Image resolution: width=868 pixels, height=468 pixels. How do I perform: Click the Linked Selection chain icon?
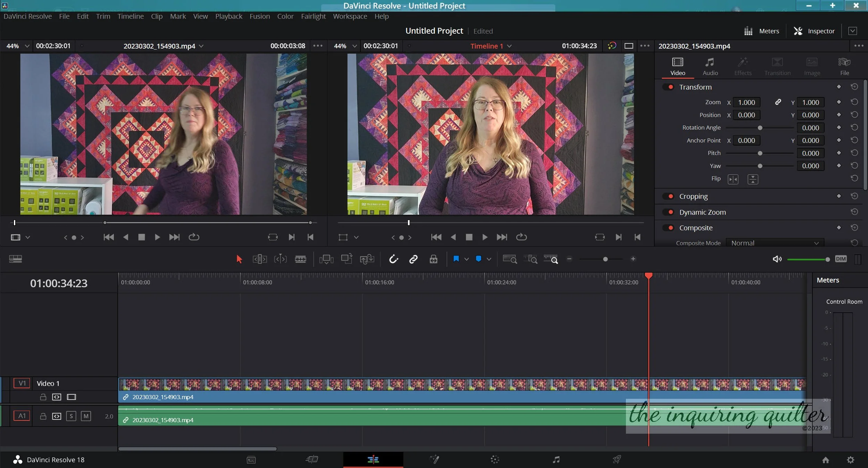tap(413, 259)
